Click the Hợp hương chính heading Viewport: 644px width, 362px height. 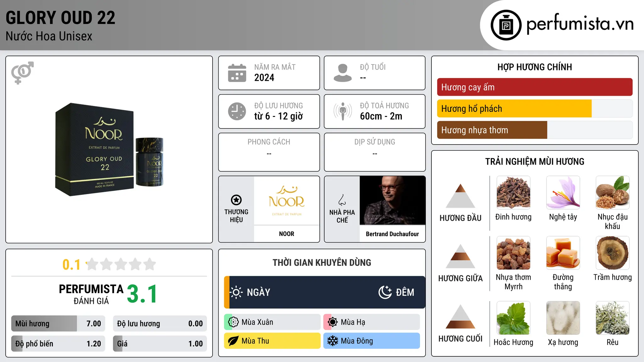(x=535, y=67)
